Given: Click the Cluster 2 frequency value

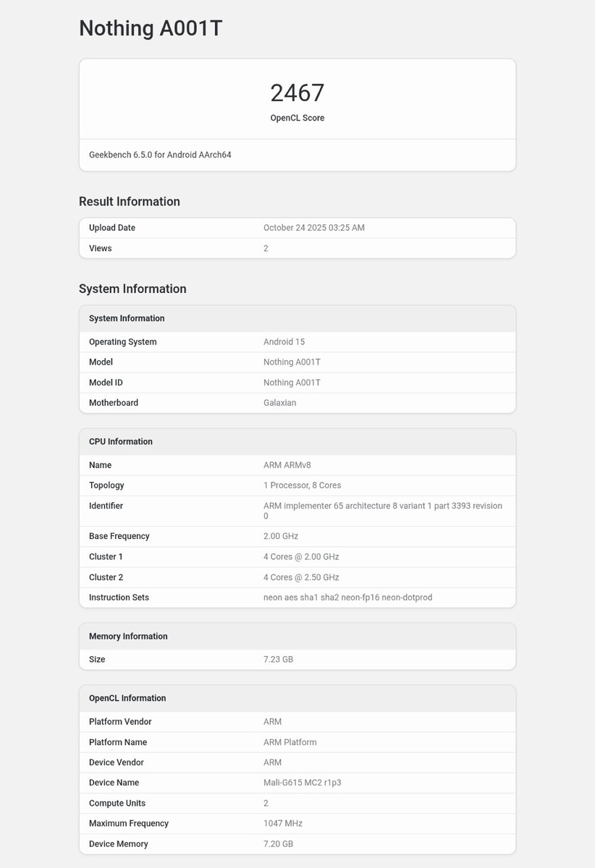Looking at the screenshot, I should (x=301, y=577).
